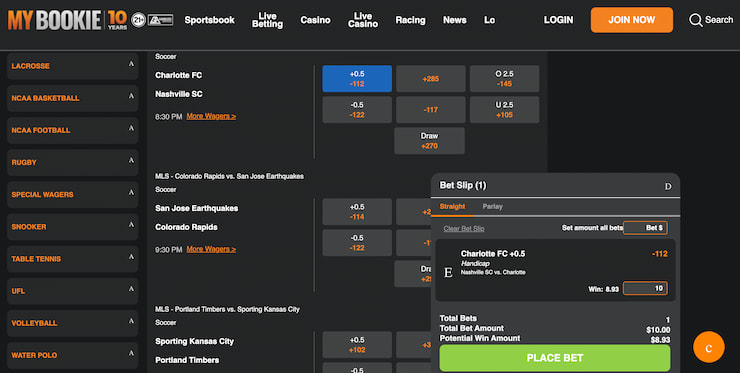The height and width of the screenshot is (373, 740).
Task: Click the Bet Slip (1) title
Action: (x=462, y=186)
